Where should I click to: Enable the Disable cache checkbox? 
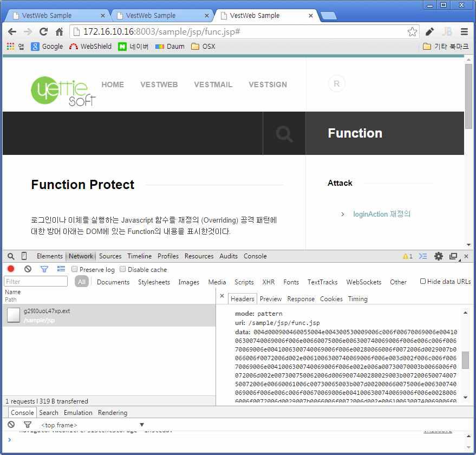pos(122,269)
